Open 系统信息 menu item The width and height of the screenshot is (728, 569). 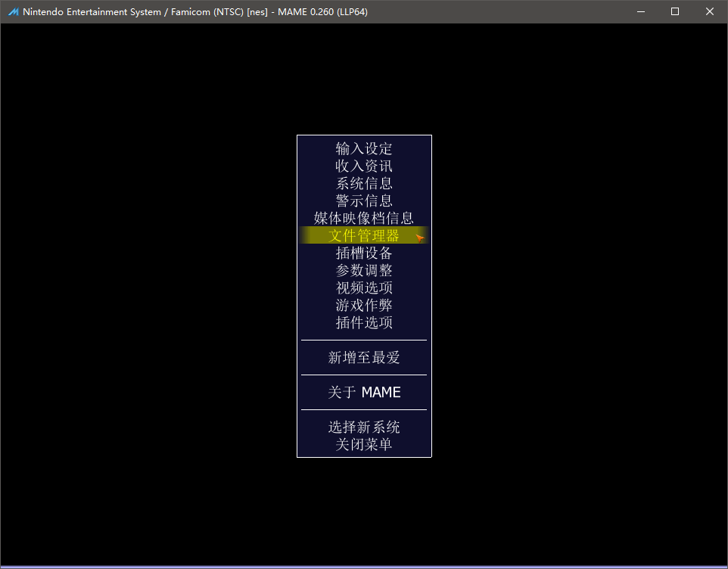coord(364,183)
